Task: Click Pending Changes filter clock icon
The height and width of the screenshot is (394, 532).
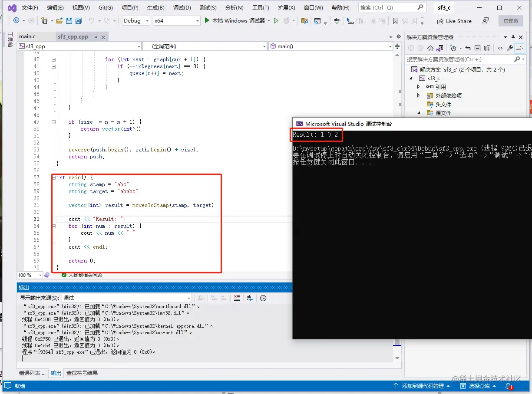Action: click(x=453, y=48)
